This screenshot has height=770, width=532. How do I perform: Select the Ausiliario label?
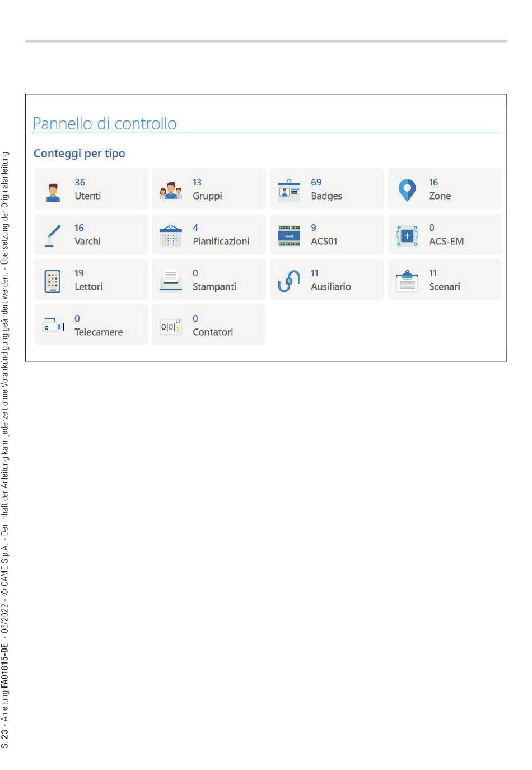pyautogui.click(x=331, y=287)
